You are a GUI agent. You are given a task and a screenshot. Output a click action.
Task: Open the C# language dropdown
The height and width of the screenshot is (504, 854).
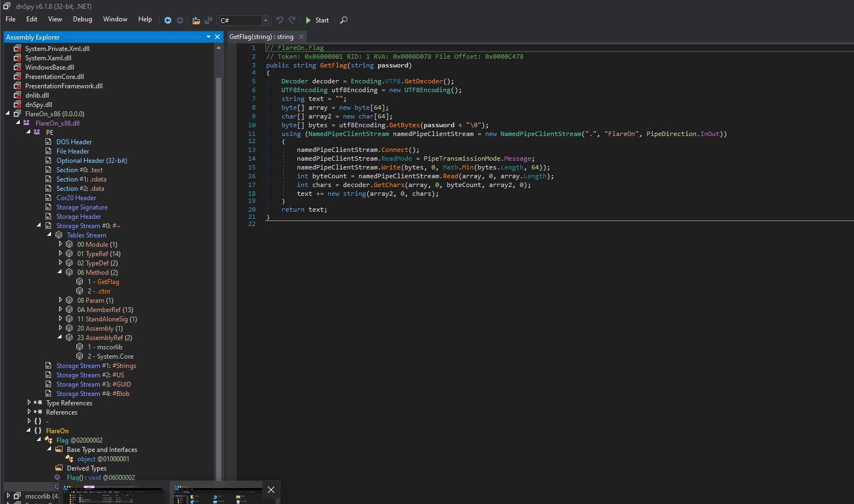266,21
